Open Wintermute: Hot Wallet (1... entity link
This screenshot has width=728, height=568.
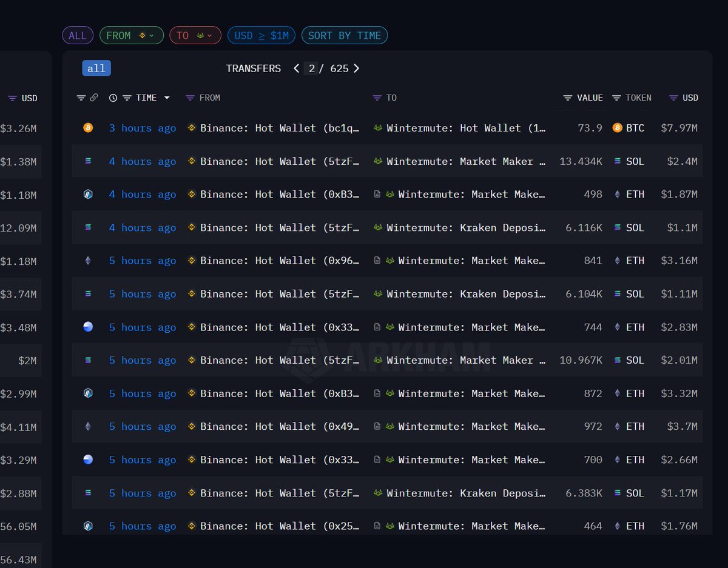click(x=466, y=128)
